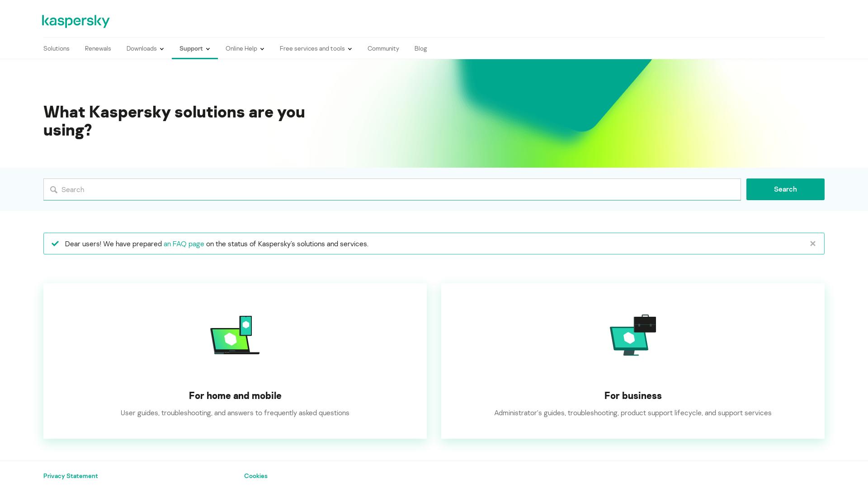The width and height of the screenshot is (868, 488).
Task: Click the green checkmark status icon
Action: point(55,243)
